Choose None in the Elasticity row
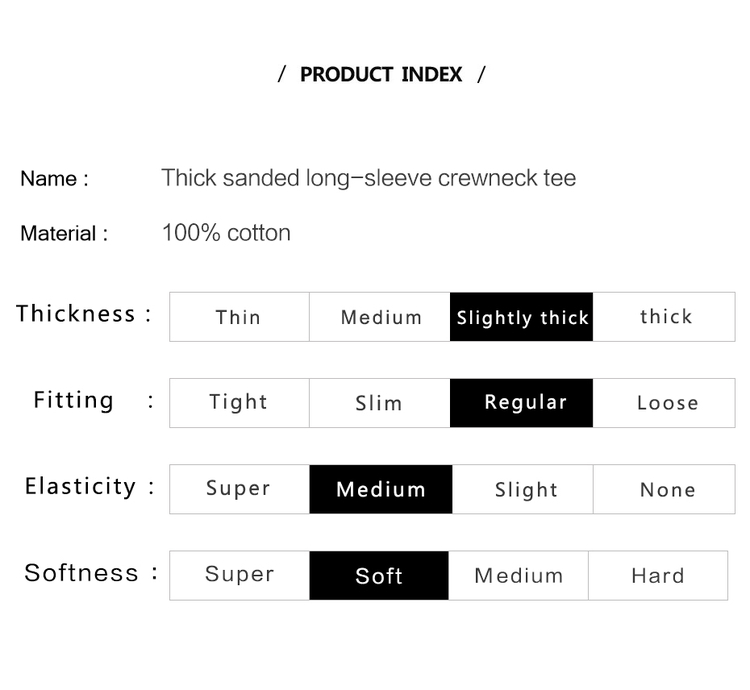Image resolution: width=750 pixels, height=690 pixels. [x=664, y=489]
